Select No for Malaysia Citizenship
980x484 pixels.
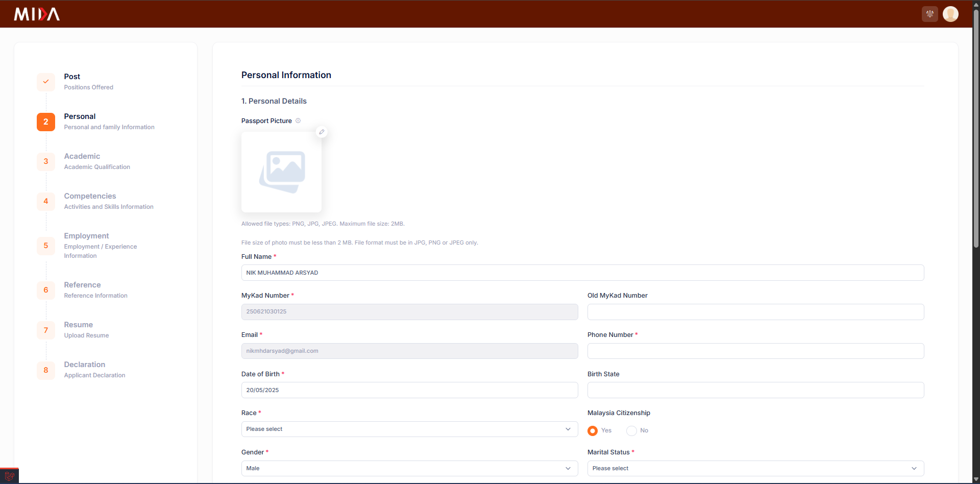click(x=631, y=431)
